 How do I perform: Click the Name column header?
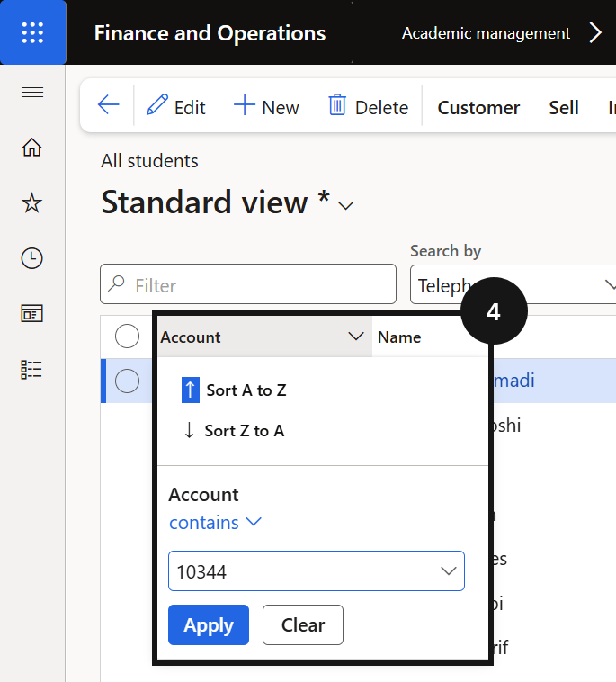tap(399, 337)
